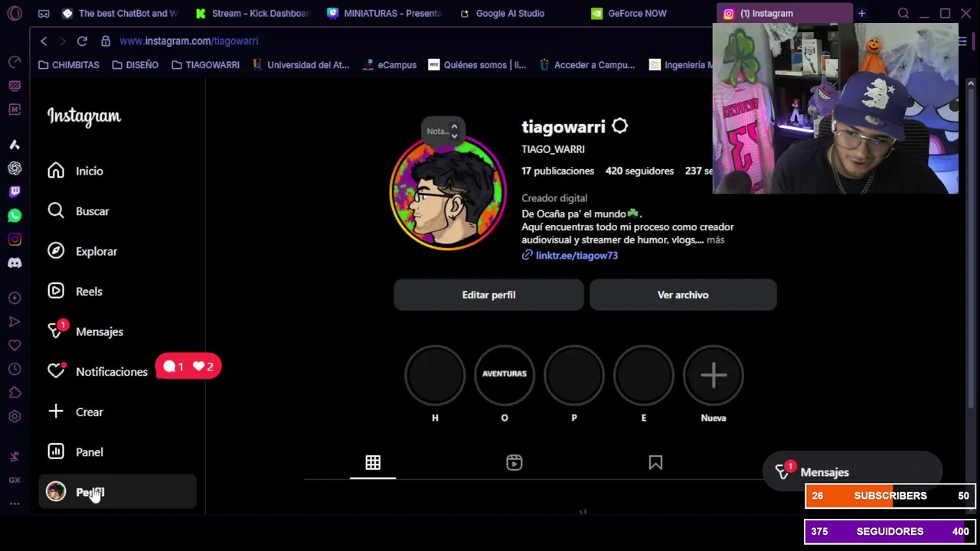
Task: Reload the page with the refresh icon
Action: [82, 41]
